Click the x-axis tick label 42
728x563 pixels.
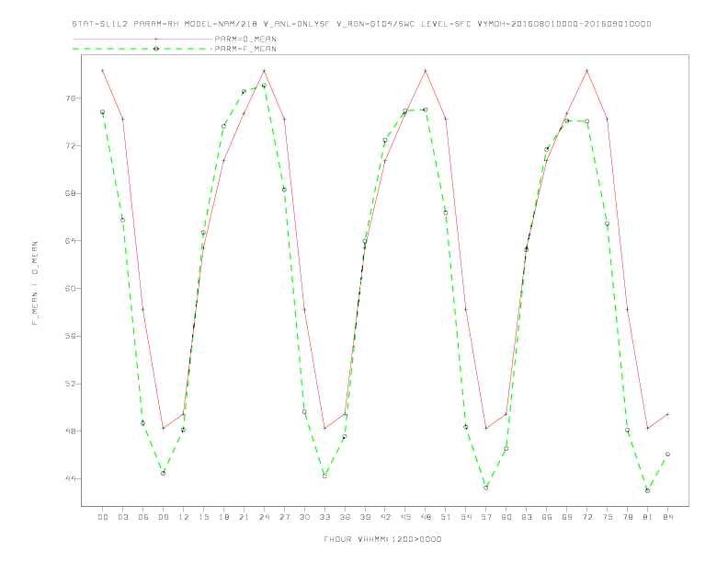coord(385,517)
